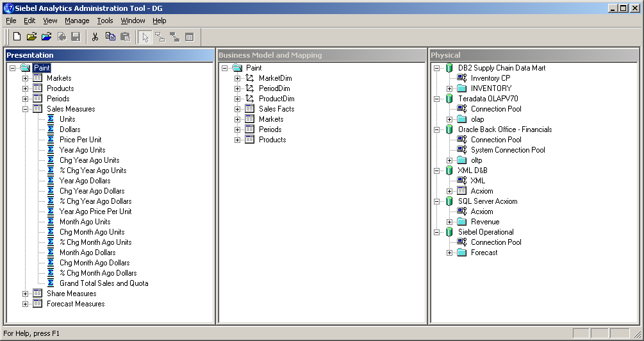
Task: Expand PeriodDim in Business Model
Action: coord(237,88)
